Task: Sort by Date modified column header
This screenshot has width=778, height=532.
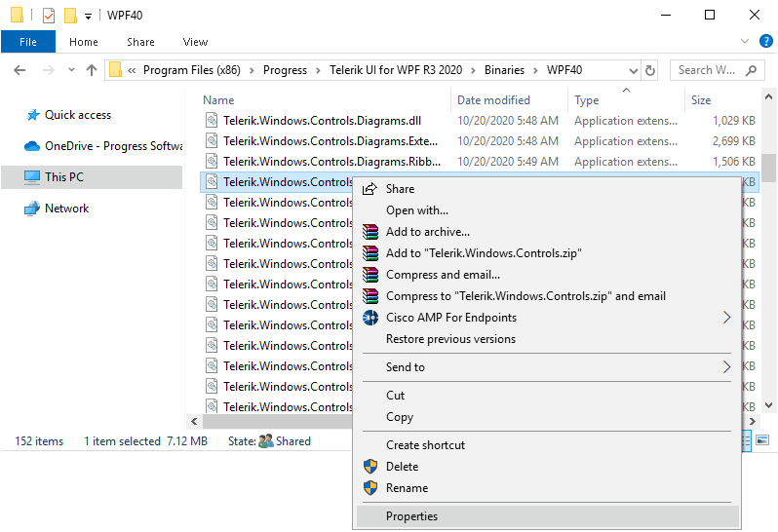Action: [x=493, y=100]
